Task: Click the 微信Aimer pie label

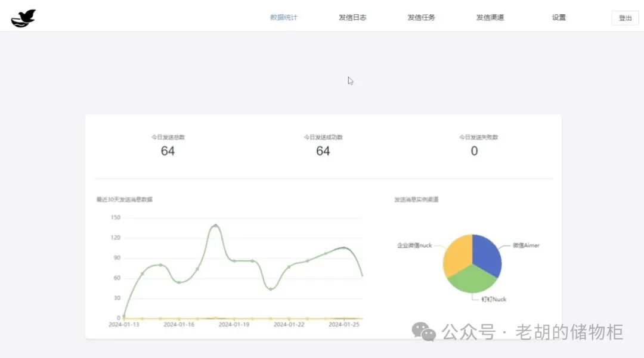Action: [526, 245]
